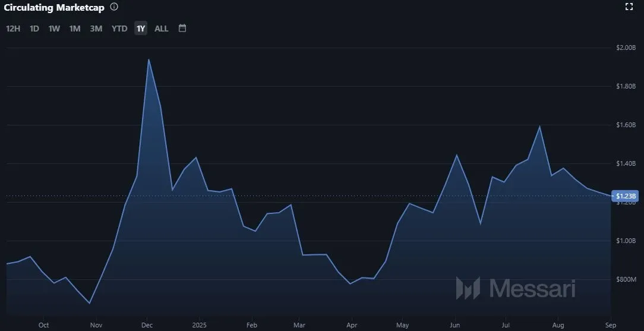
Task: Click the $1.00B axis label
Action: [x=626, y=241]
